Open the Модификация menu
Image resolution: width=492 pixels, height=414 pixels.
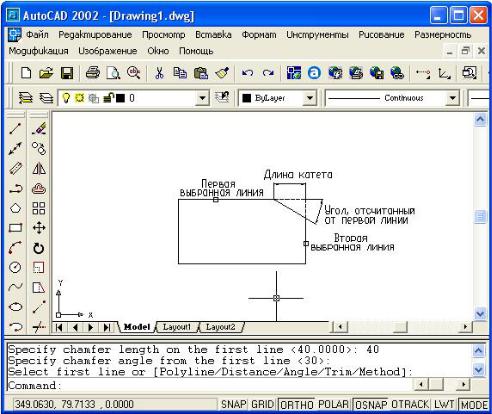pyautogui.click(x=39, y=51)
